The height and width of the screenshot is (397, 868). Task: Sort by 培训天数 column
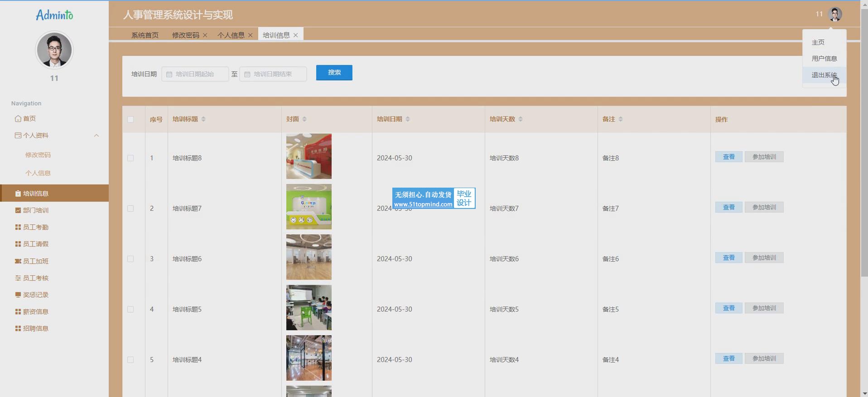tap(521, 119)
